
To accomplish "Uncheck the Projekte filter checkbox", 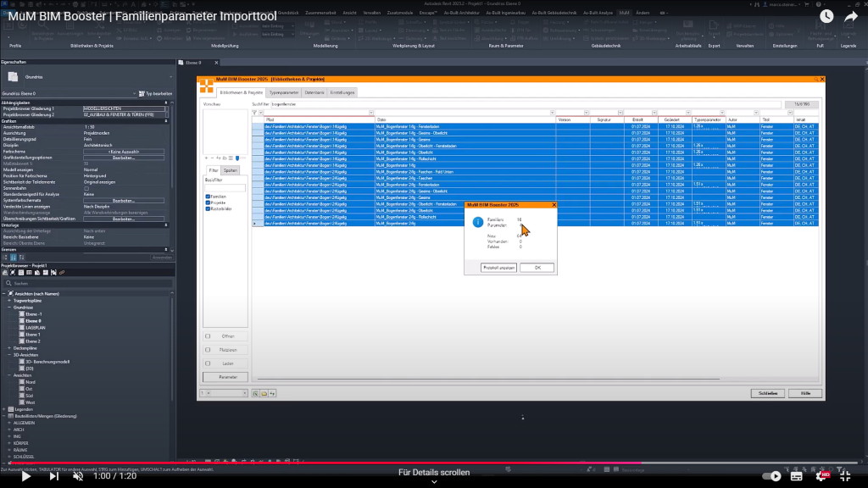I will coord(208,202).
